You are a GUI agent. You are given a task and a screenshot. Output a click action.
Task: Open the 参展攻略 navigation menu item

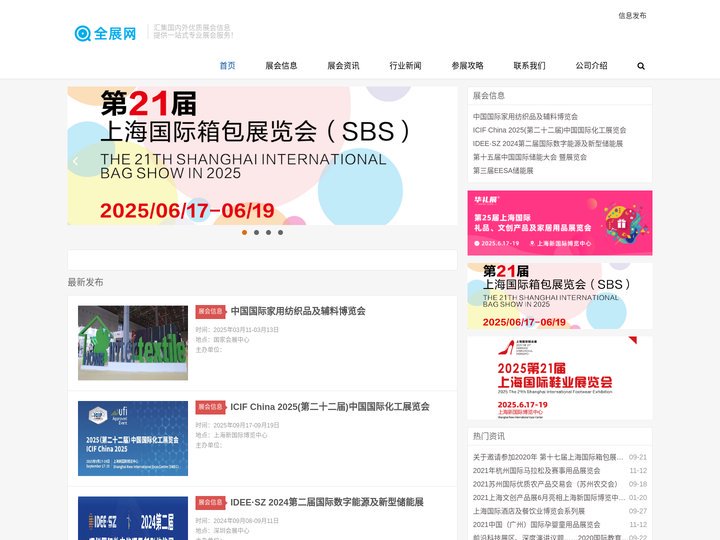click(467, 66)
